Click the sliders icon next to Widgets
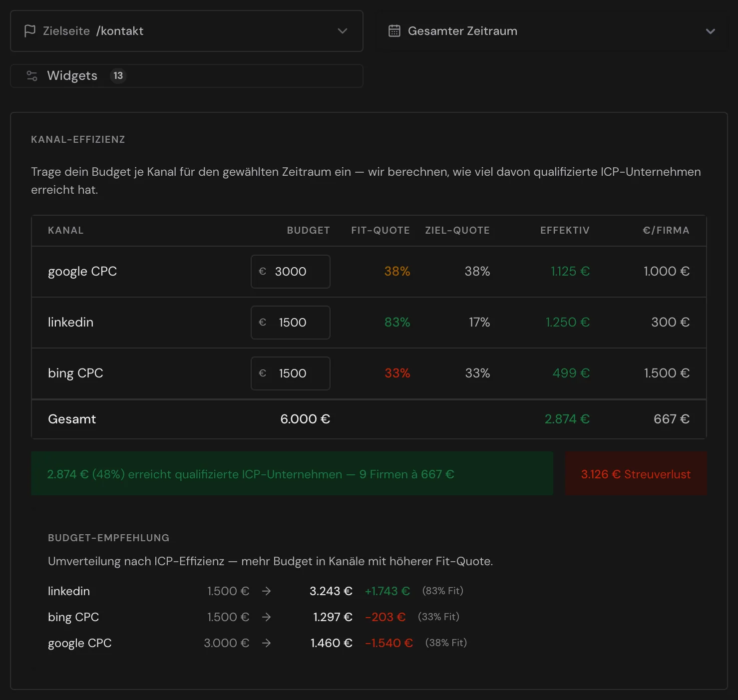 pos(32,76)
